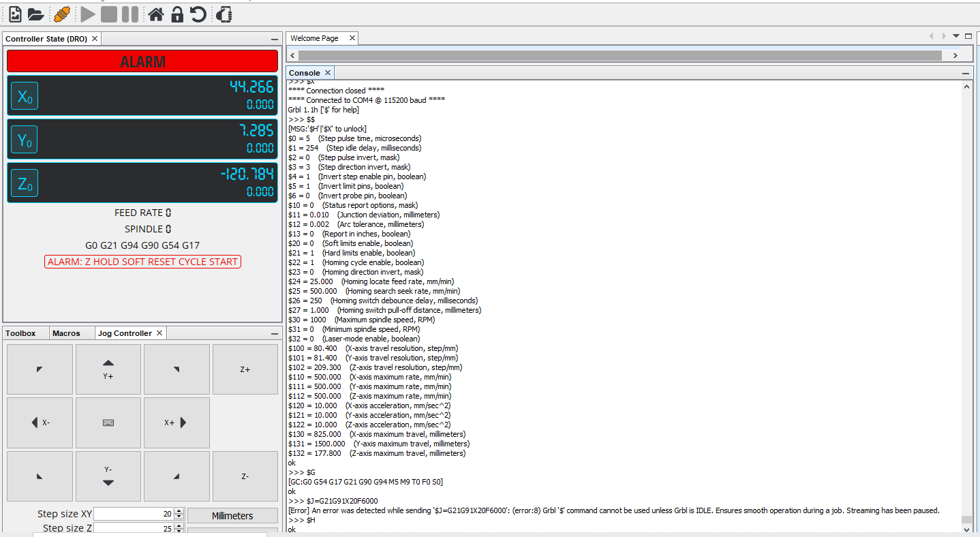980x537 pixels.
Task: Click the soft reset circular arrow icon
Action: pos(198,14)
